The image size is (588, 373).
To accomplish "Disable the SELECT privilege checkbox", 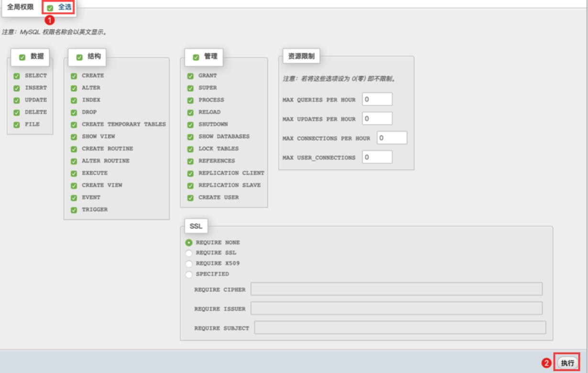I will [17, 76].
